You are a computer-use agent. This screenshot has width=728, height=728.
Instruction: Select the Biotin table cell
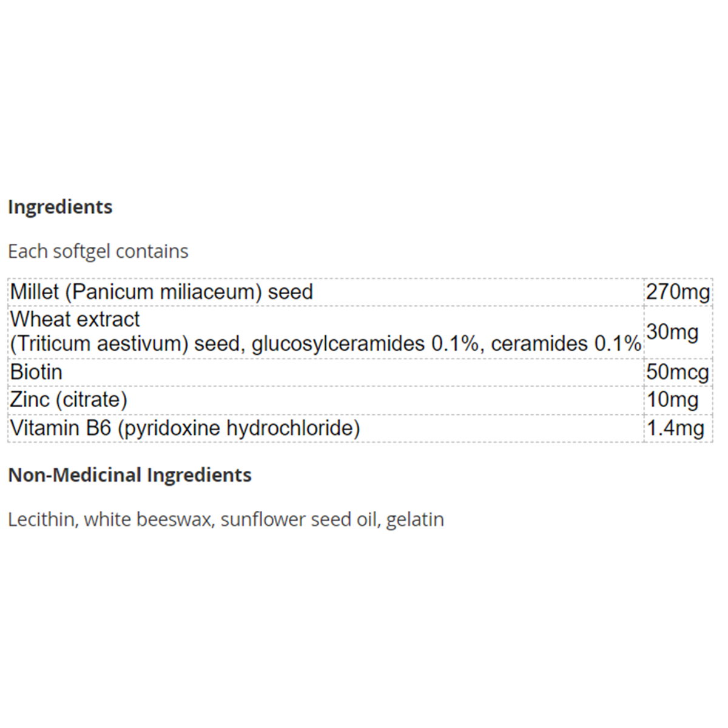[36, 372]
